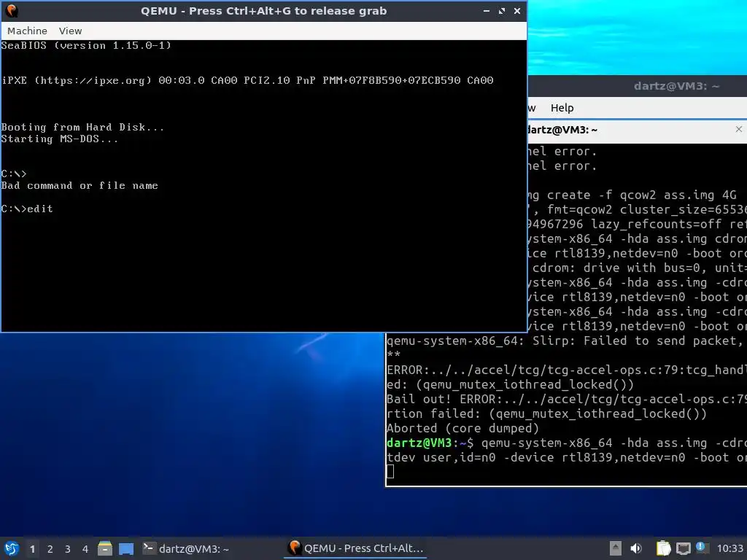Close the QEMU window
The image size is (747, 560).
point(517,11)
